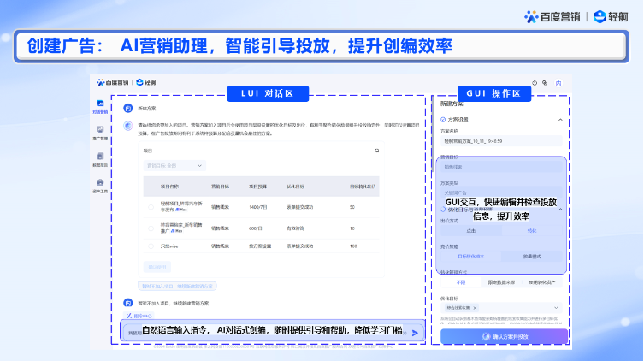
Task: Open the data report sidebar icon
Action: tap(100, 156)
